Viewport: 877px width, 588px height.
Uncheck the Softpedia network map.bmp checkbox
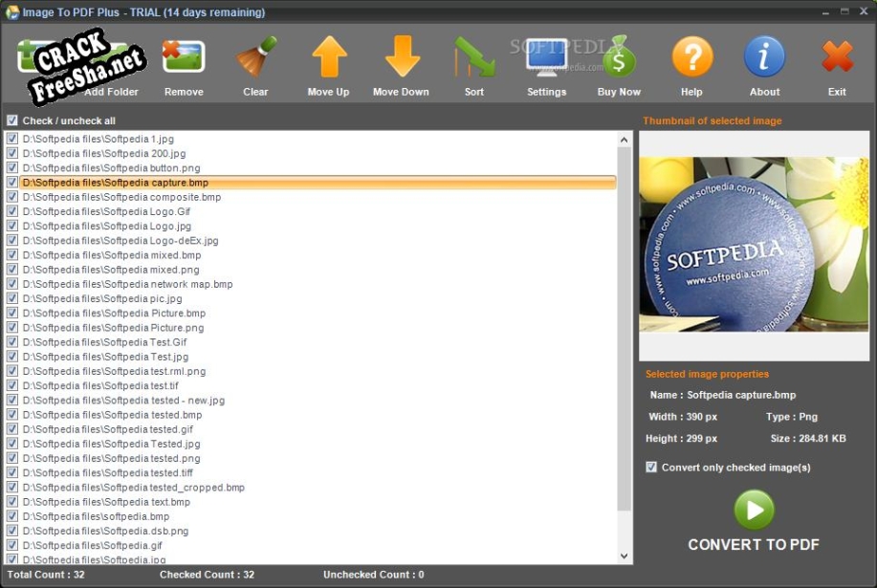[12, 284]
